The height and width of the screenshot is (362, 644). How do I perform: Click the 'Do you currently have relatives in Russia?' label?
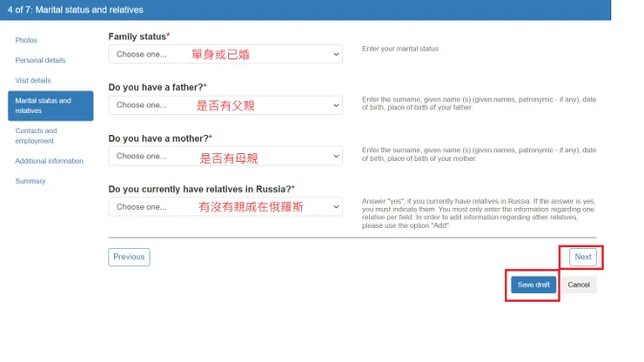pos(202,190)
